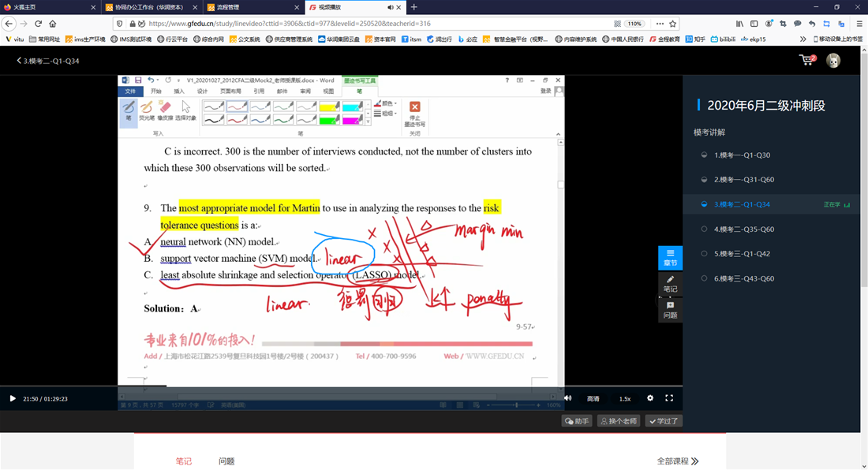868x470 pixels.
Task: Switch to the 流程管理 browser tab
Action: [x=253, y=7]
